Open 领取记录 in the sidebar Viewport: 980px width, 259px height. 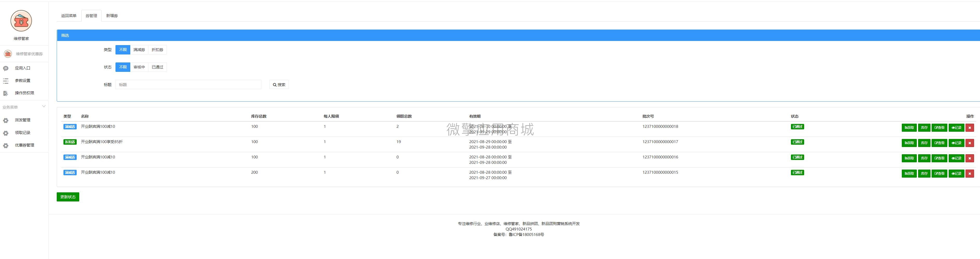pyautogui.click(x=23, y=133)
